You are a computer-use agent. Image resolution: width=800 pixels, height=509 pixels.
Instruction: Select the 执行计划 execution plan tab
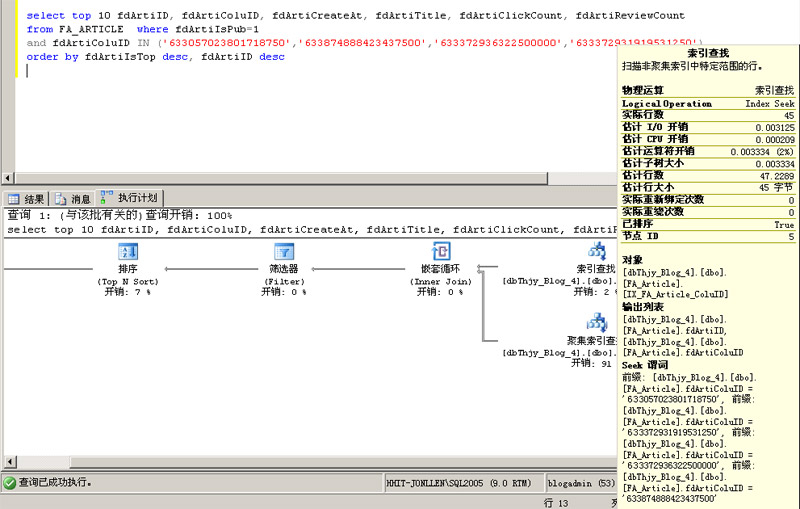click(x=130, y=198)
